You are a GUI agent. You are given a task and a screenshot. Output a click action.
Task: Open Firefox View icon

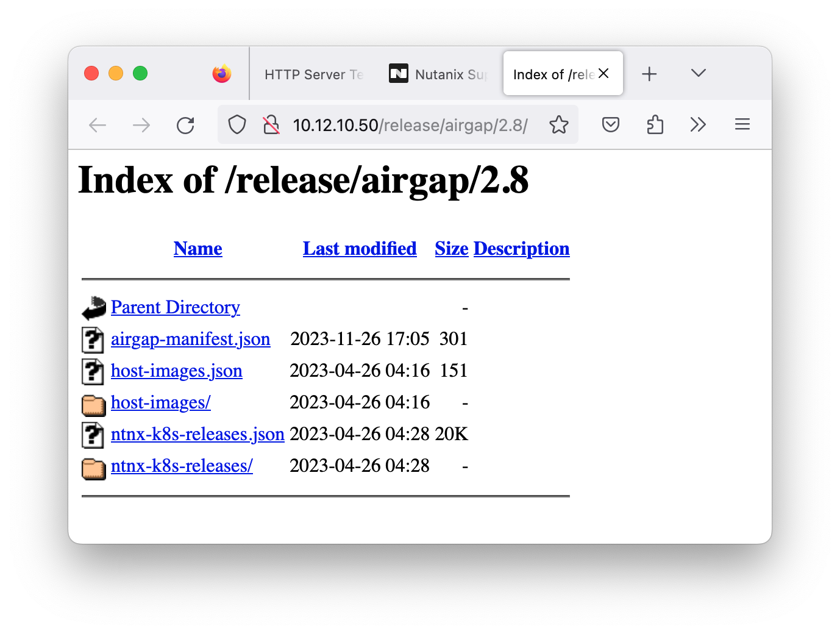222,74
